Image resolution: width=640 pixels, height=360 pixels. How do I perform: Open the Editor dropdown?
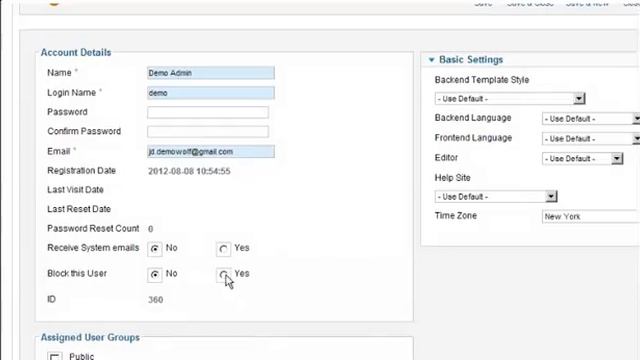click(582, 158)
